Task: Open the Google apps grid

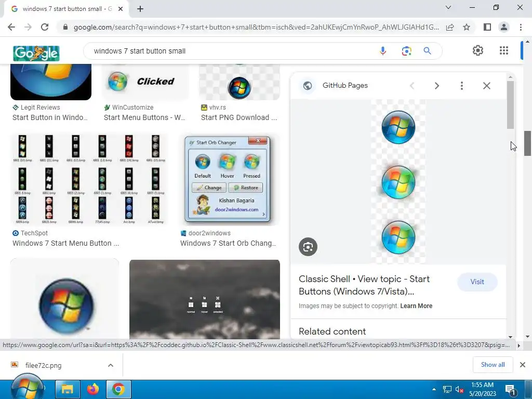Action: pyautogui.click(x=504, y=50)
